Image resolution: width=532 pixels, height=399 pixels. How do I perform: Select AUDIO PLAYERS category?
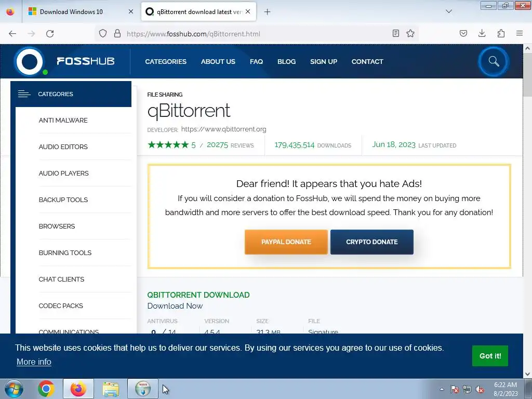tap(63, 173)
